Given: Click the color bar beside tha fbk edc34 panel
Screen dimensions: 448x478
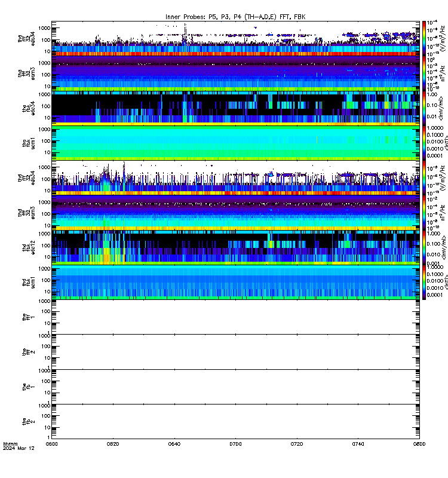Looking at the screenshot, I should 424,108.
